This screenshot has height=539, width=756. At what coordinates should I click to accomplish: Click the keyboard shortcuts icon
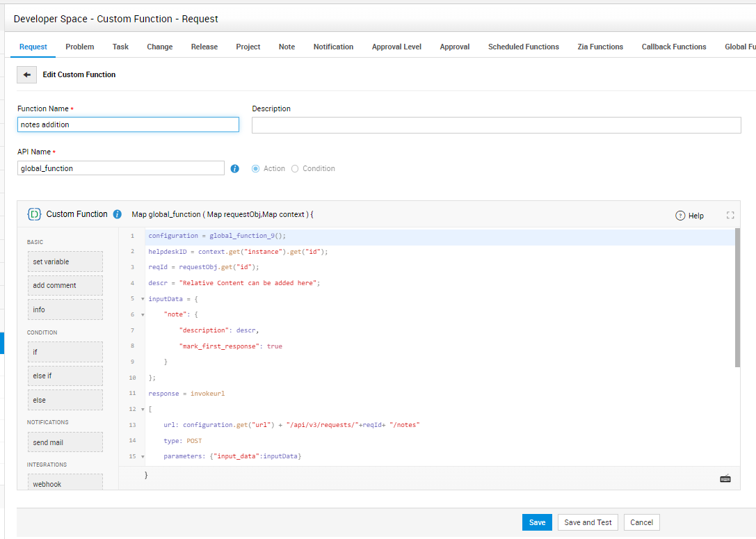[x=725, y=478]
